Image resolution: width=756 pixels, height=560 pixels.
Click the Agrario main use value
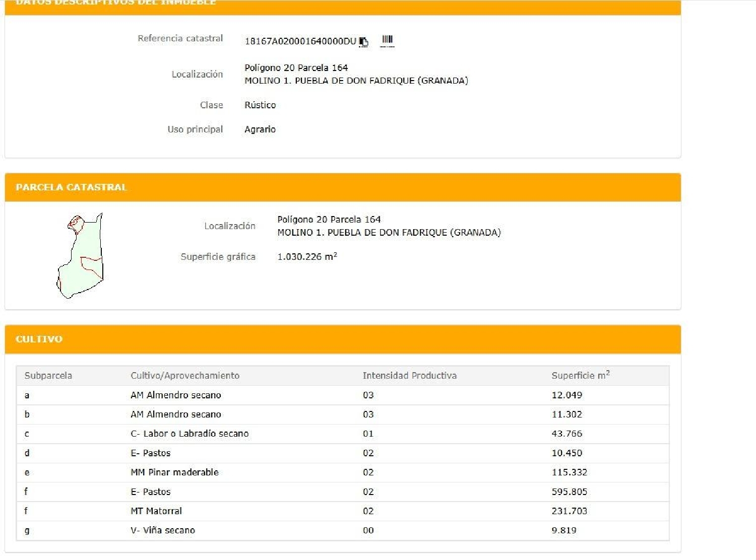click(x=260, y=129)
